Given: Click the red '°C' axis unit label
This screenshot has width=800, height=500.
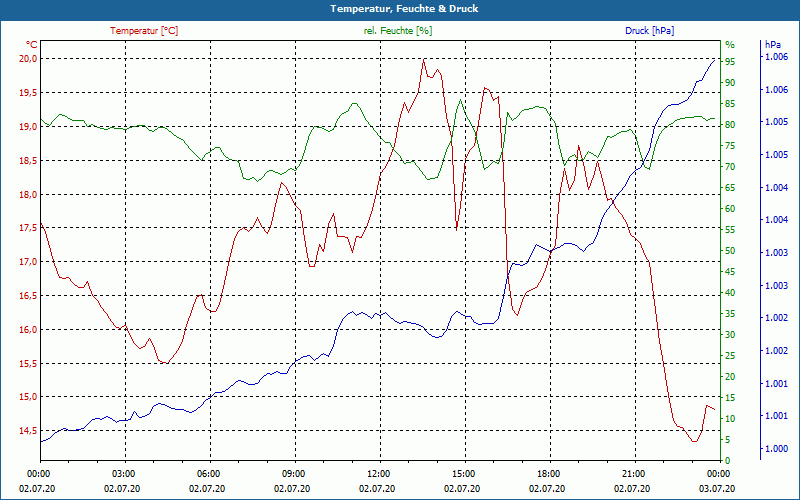Looking at the screenshot, I should point(32,45).
